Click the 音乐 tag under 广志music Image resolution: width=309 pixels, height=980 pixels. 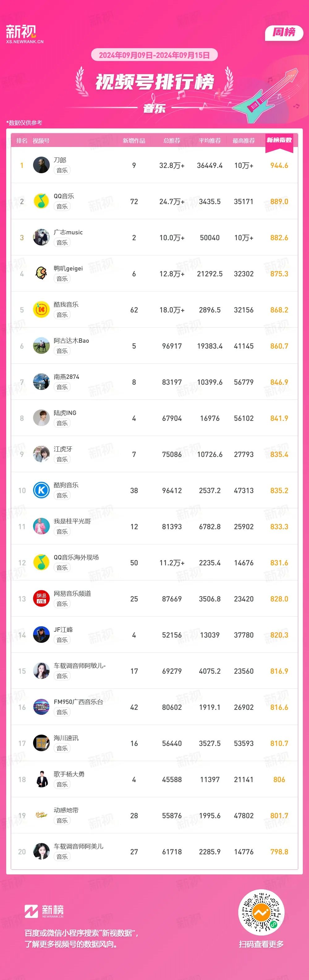click(x=62, y=242)
